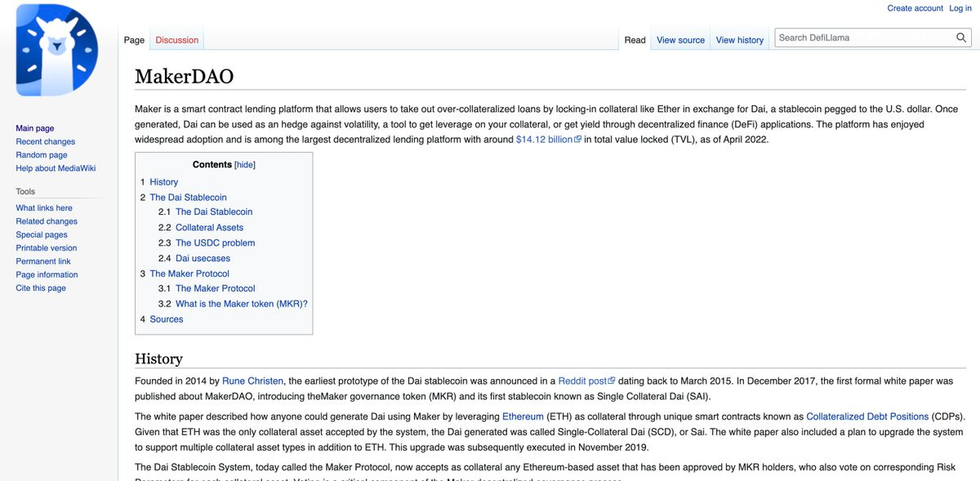Open Collateralized Debt Positions link
The height and width of the screenshot is (481, 980).
pos(867,416)
